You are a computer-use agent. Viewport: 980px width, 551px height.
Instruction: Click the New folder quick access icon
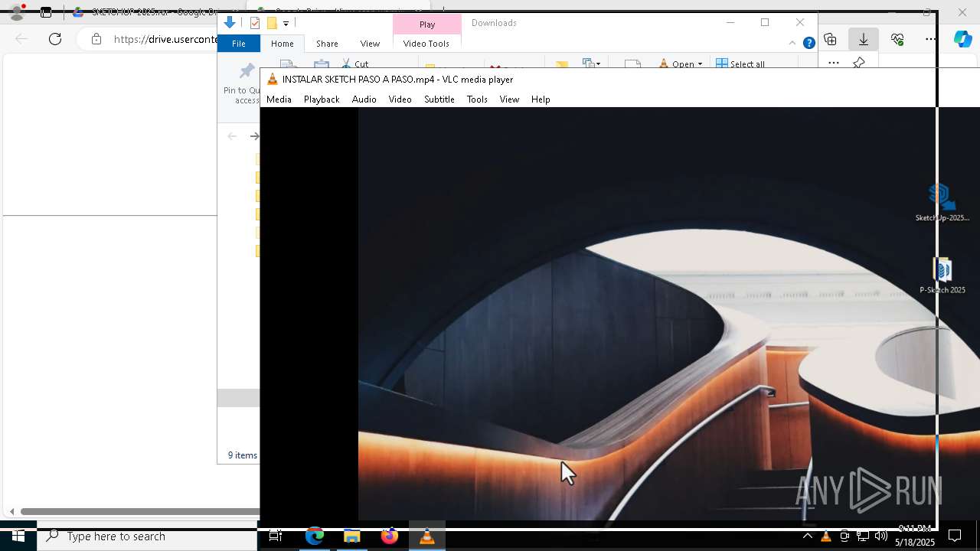(x=271, y=23)
